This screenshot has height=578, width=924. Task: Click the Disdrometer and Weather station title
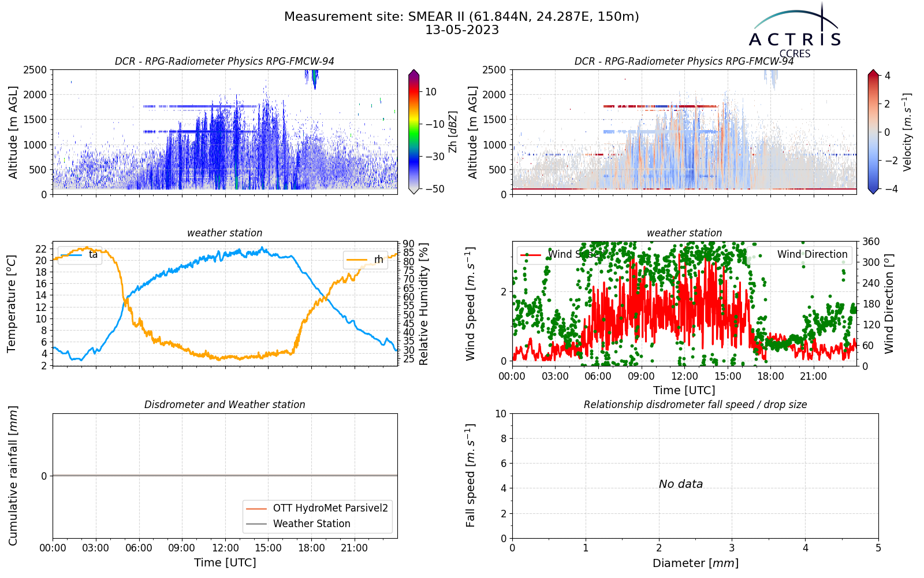tap(225, 405)
